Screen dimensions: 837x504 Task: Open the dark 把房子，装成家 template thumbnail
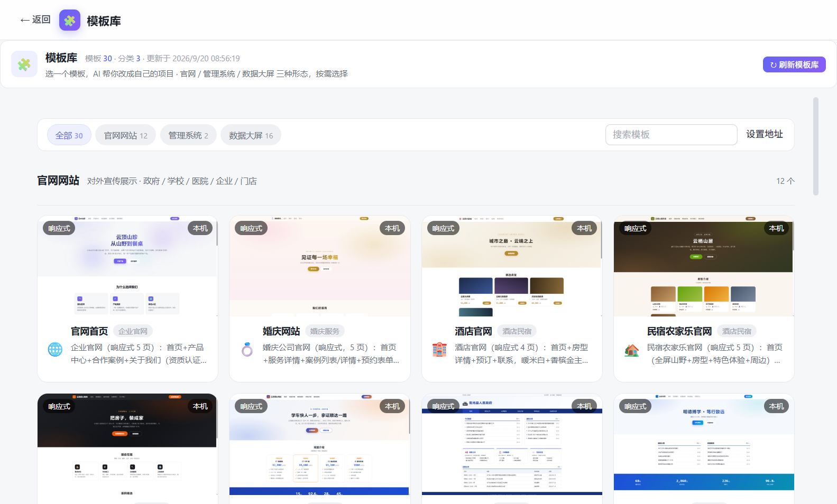pyautogui.click(x=127, y=444)
